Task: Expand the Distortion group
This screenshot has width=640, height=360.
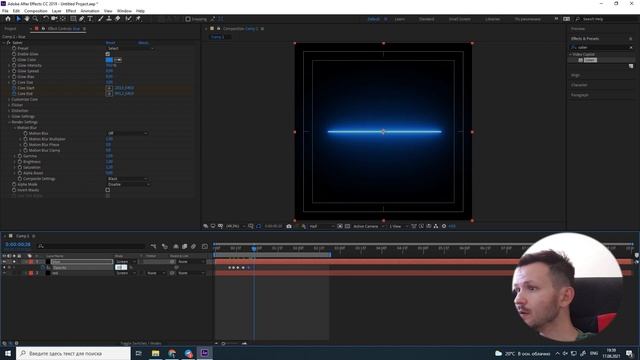Action: coord(9,111)
